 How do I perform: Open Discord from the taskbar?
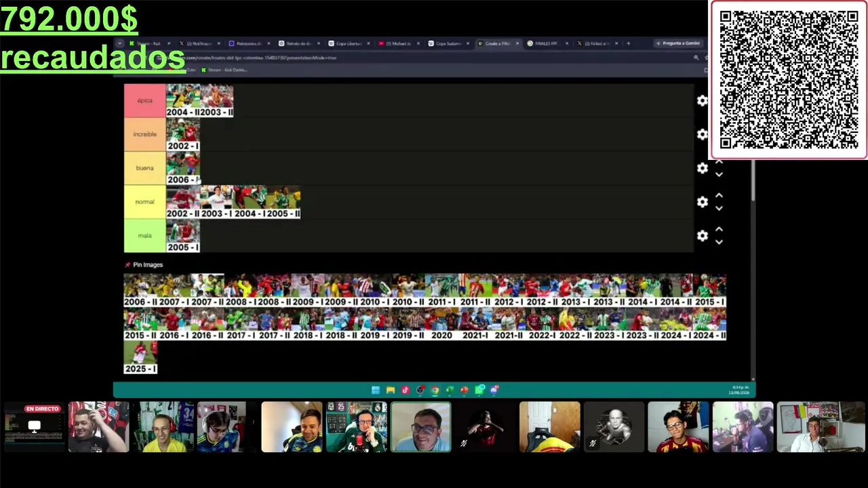point(494,390)
